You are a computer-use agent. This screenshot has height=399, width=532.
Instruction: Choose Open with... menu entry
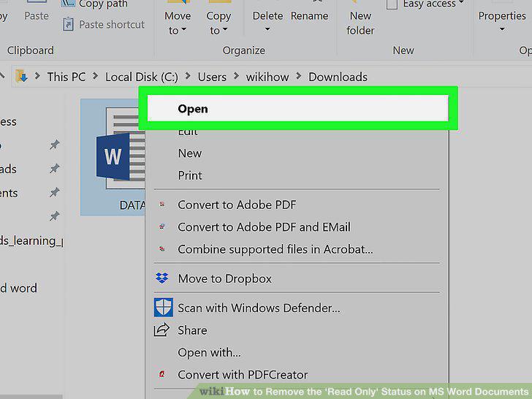click(x=209, y=352)
